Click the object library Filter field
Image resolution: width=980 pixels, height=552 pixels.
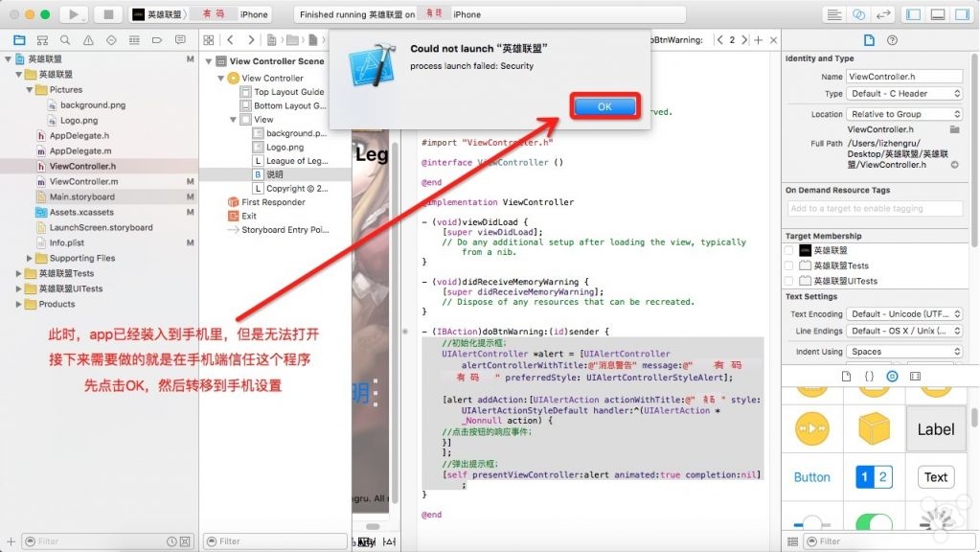(881, 541)
